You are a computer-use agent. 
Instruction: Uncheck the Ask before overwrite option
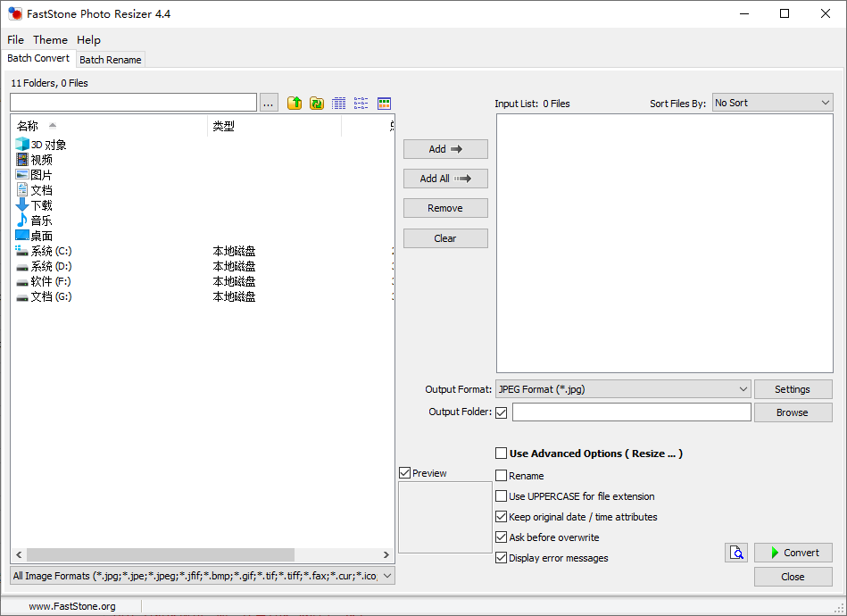(x=502, y=537)
